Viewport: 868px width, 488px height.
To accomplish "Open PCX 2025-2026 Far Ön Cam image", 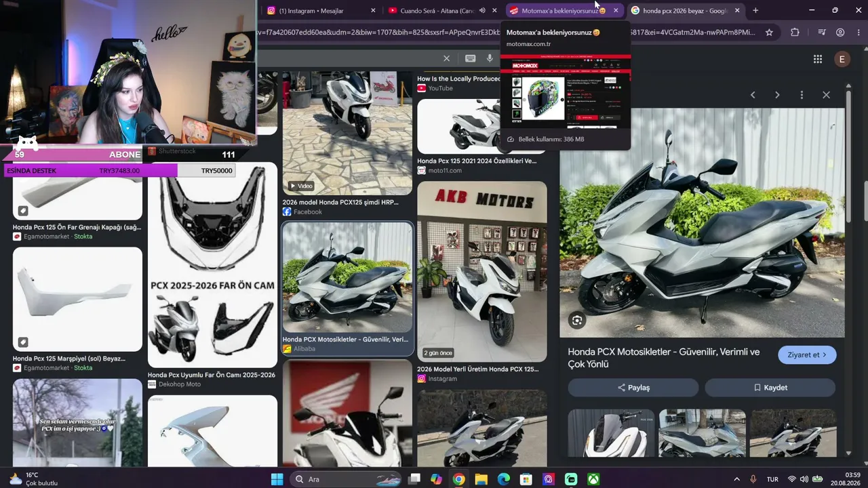I will coord(212,264).
